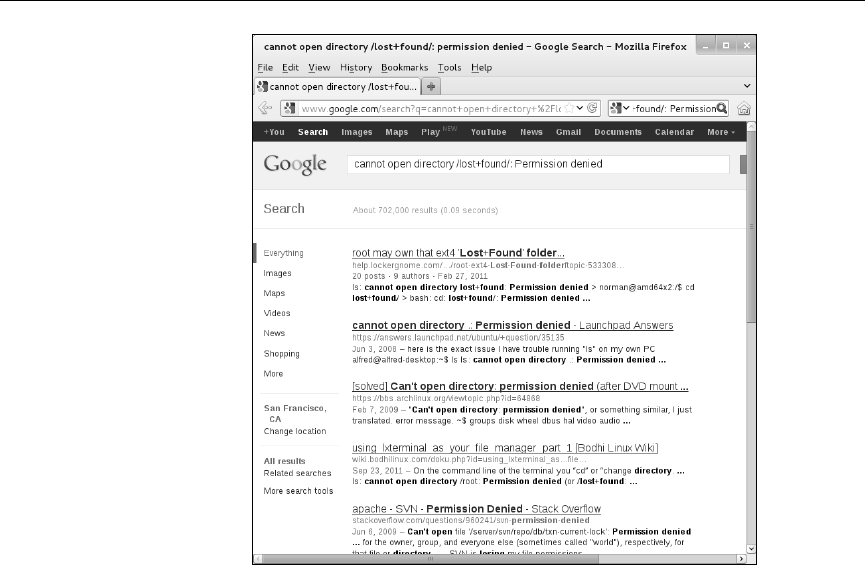The width and height of the screenshot is (865, 565).
Task: Click the site identity icon in URL bar
Action: click(290, 109)
